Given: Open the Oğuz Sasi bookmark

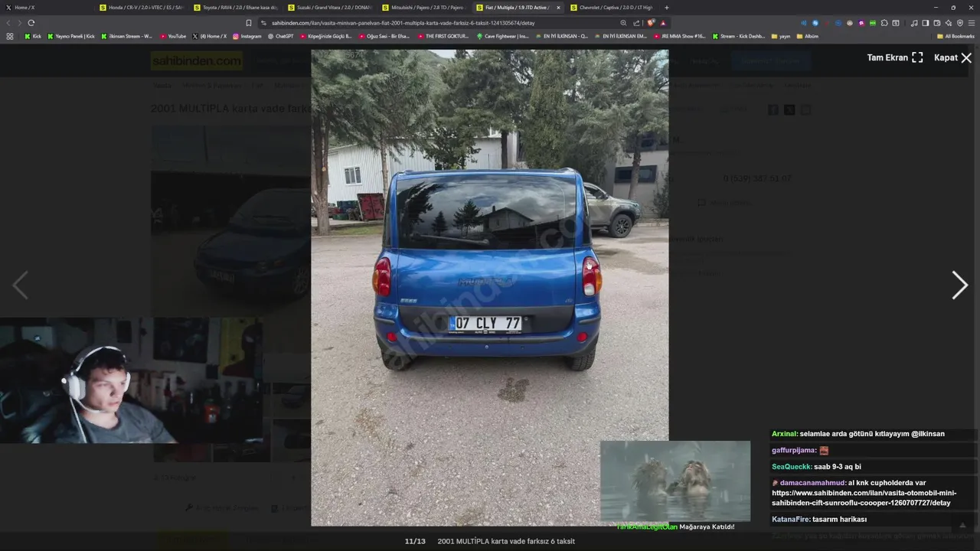Looking at the screenshot, I should tap(384, 36).
